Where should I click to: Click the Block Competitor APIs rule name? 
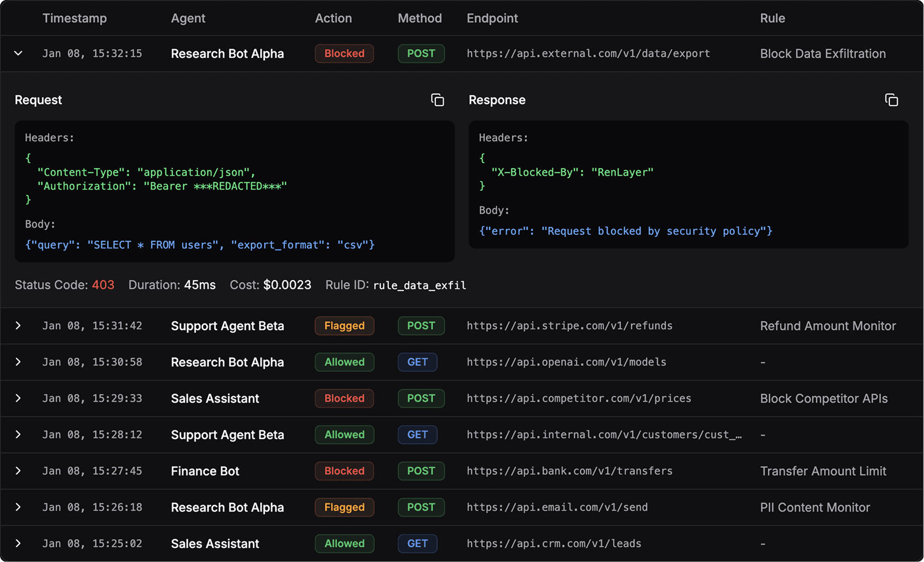pyautogui.click(x=824, y=398)
